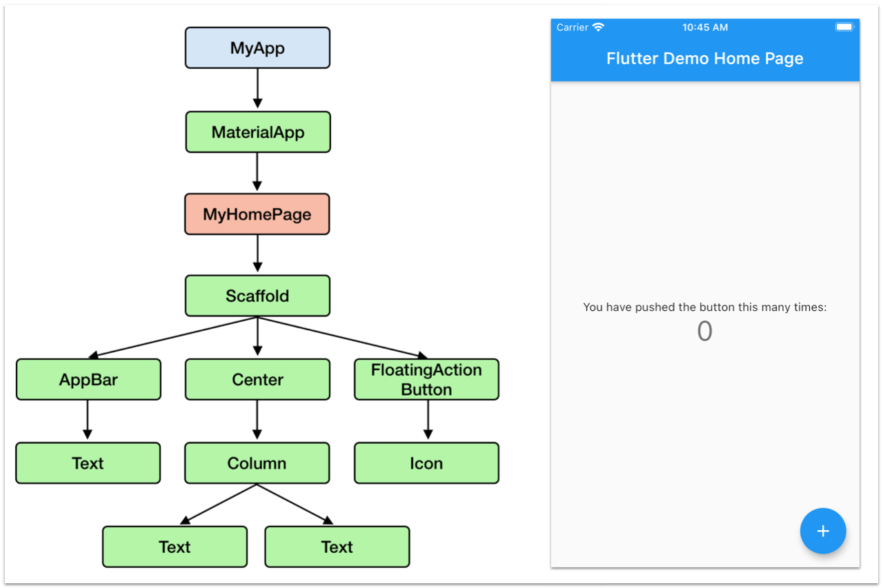The height and width of the screenshot is (588, 883).
Task: Click the blue floating action button with plus sign
Action: (x=823, y=531)
